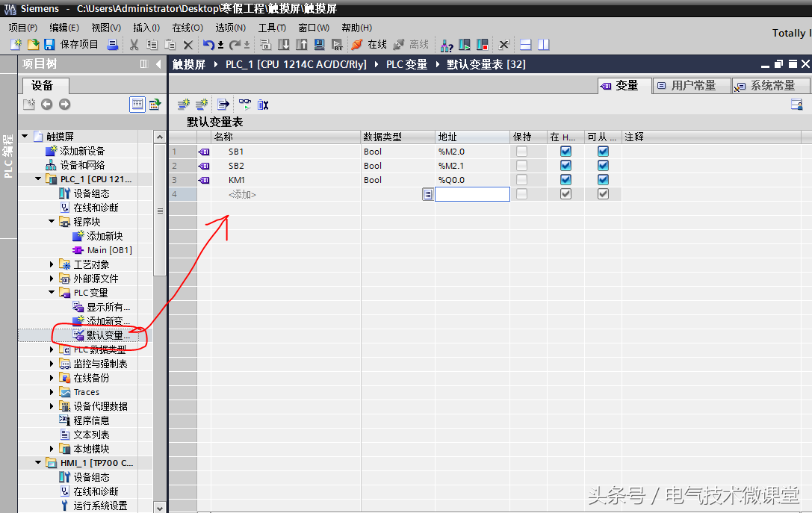This screenshot has height=513, width=812.
Task: Click the Copy icon in toolbar
Action: tap(152, 45)
